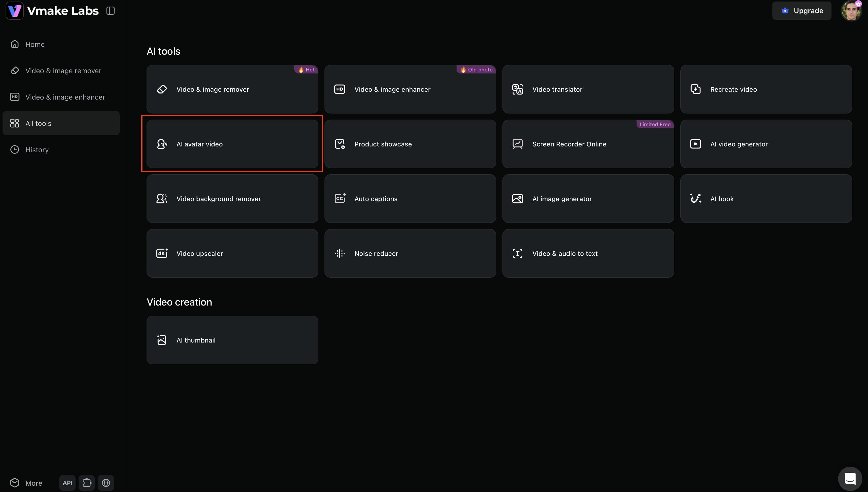Open the Video background remover tool

(x=232, y=199)
